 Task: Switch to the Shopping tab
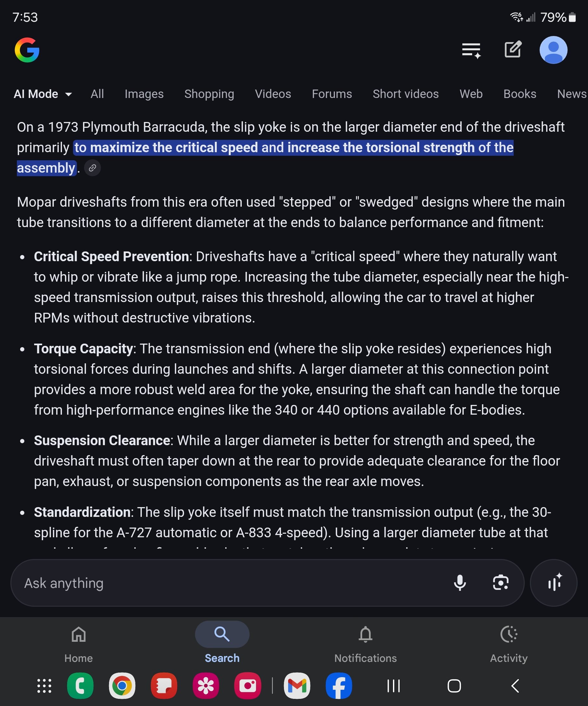pyautogui.click(x=209, y=94)
